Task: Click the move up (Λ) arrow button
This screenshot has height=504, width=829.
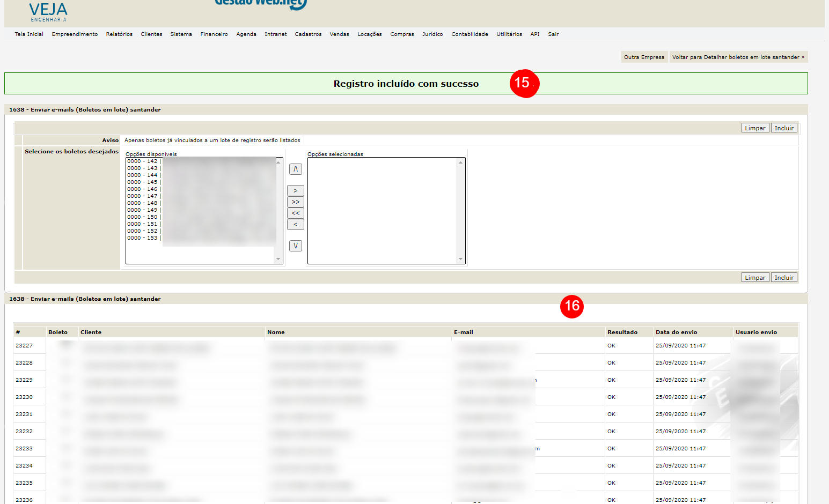Action: click(295, 169)
